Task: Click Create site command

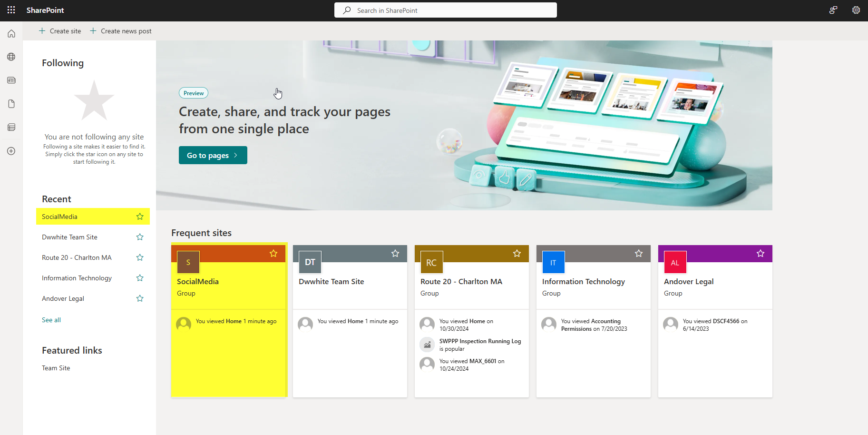Action: click(59, 31)
